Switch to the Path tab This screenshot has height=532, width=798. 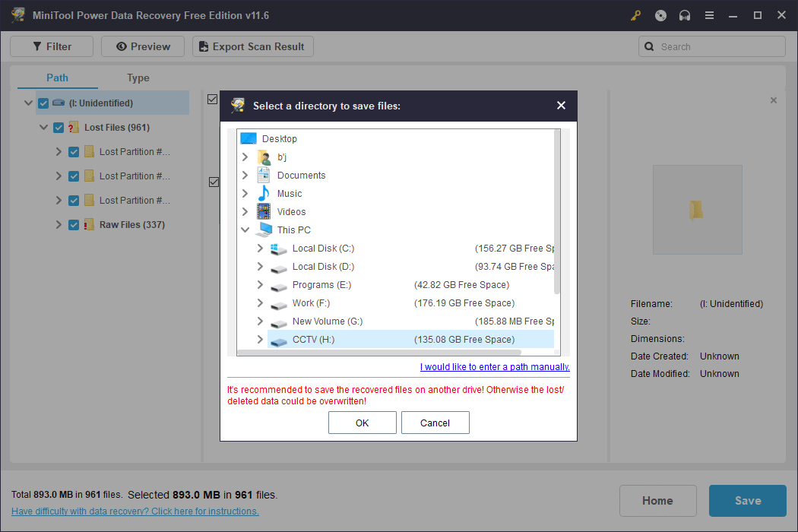tap(57, 78)
